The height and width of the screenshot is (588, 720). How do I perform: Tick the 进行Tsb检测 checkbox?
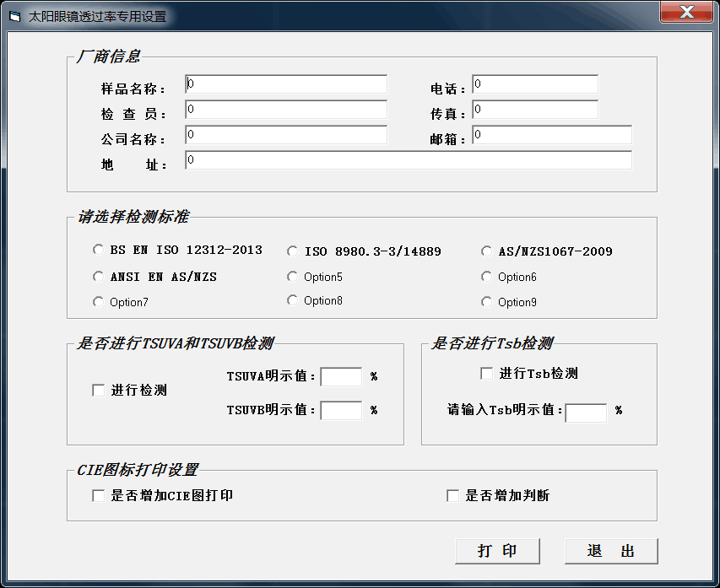click(x=487, y=374)
